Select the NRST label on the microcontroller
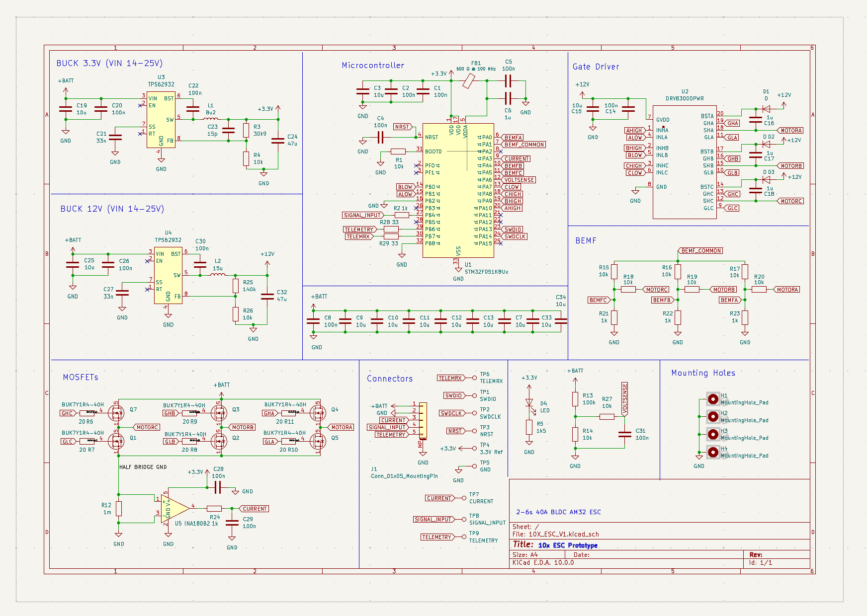 [402, 127]
